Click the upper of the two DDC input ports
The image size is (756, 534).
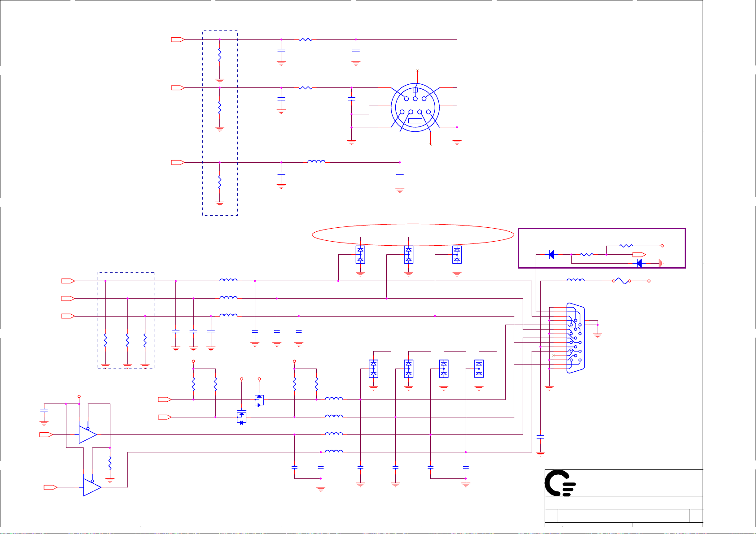pyautogui.click(x=165, y=399)
